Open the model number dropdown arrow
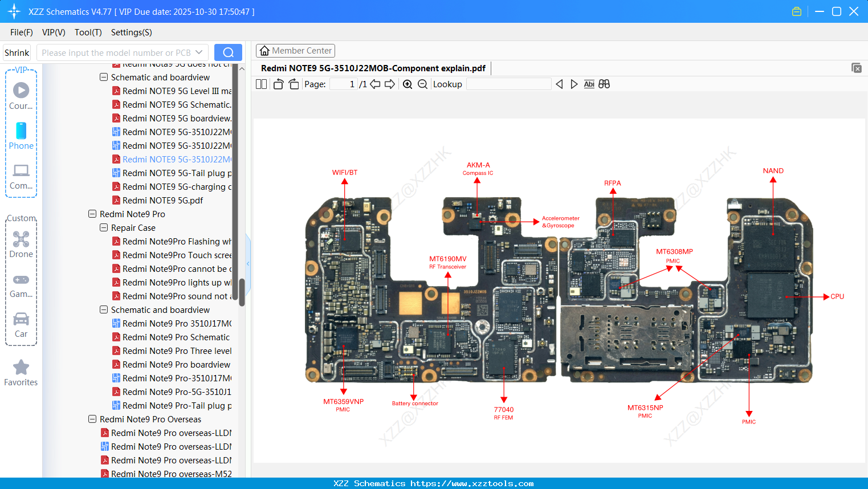Viewport: 868px width, 489px height. tap(199, 52)
